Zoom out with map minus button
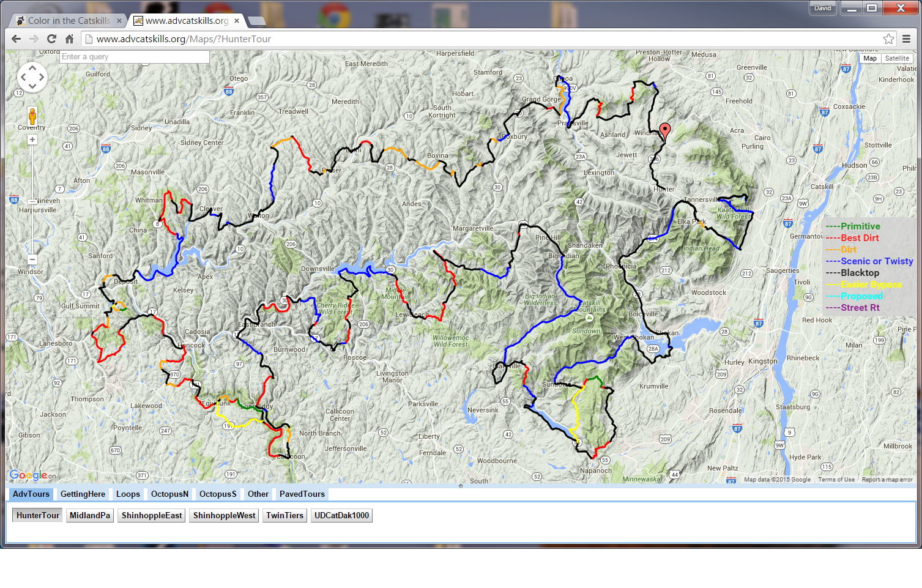922x588 pixels. 32,259
